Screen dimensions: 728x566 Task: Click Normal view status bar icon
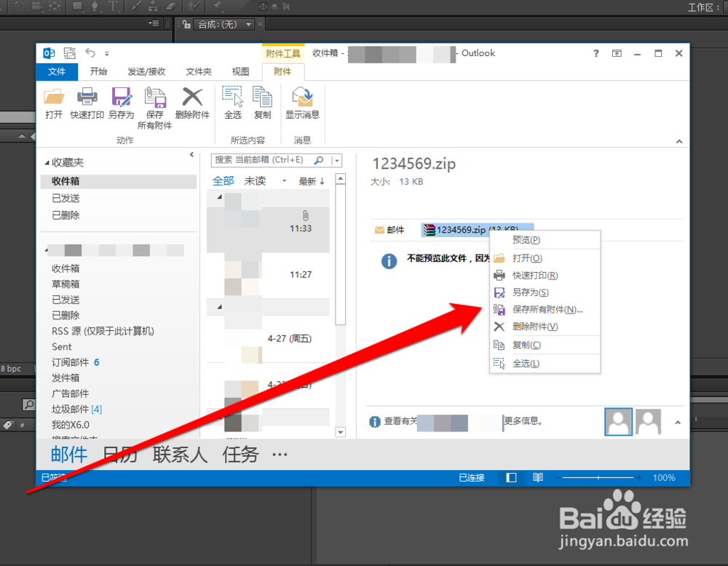[511, 478]
